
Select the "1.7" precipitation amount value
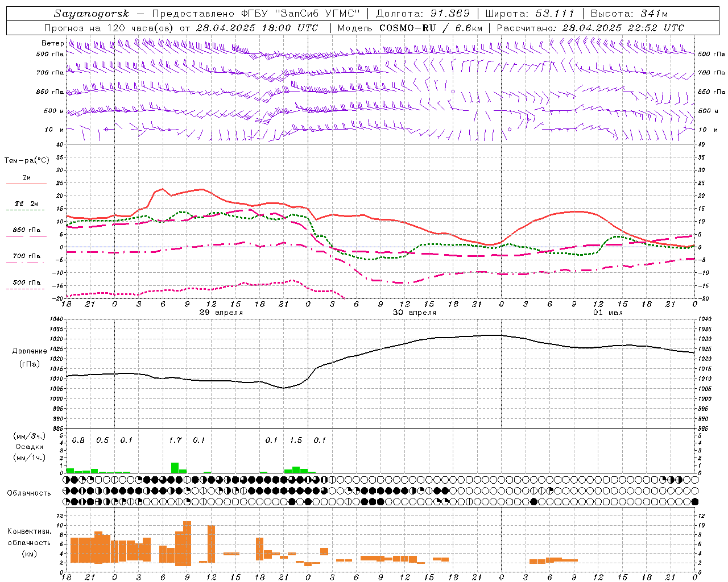point(175,440)
